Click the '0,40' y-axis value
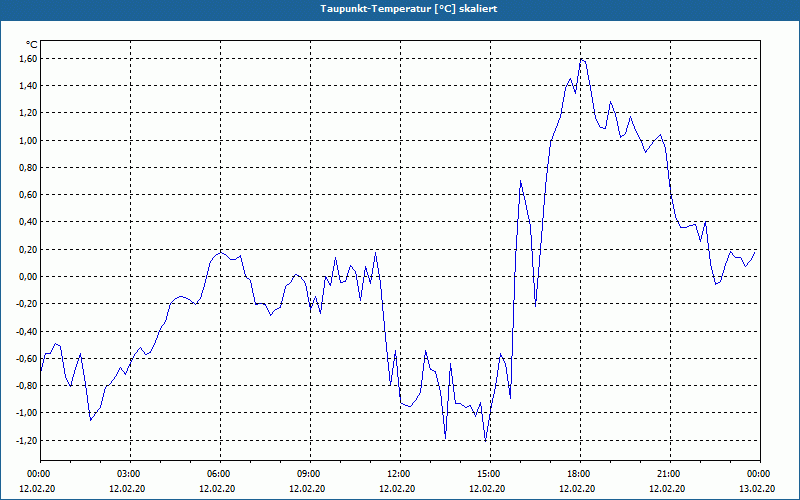The width and height of the screenshot is (800, 500). tap(29, 221)
